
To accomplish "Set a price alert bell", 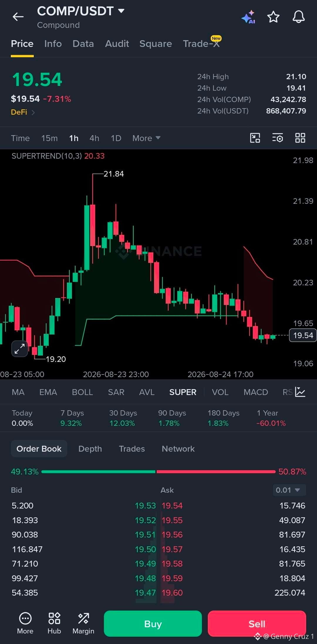I will click(299, 17).
